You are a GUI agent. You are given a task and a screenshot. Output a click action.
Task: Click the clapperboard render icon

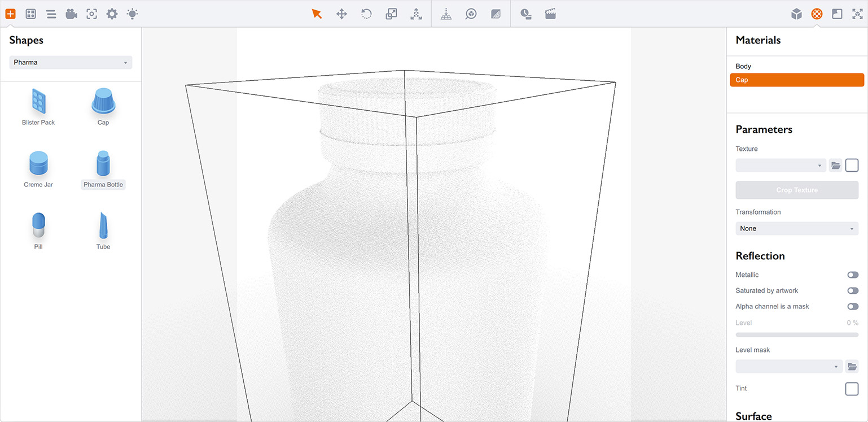pyautogui.click(x=550, y=14)
